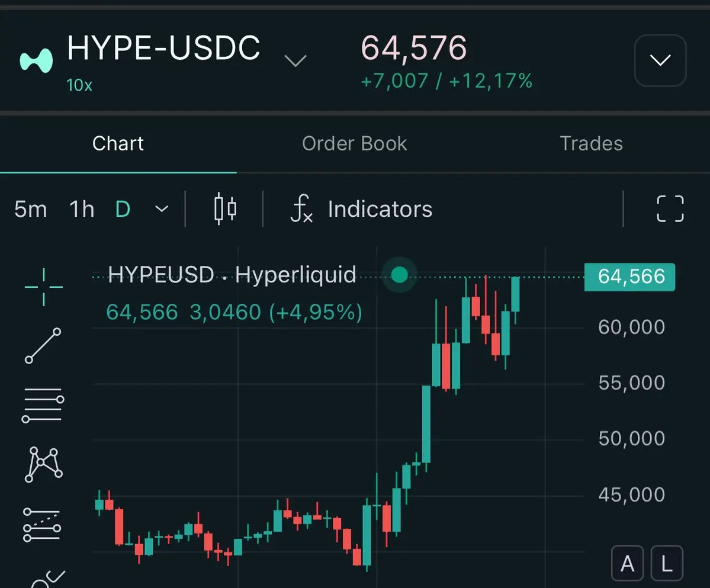The height and width of the screenshot is (588, 710).
Task: Click the 10x leverage label
Action: (79, 85)
